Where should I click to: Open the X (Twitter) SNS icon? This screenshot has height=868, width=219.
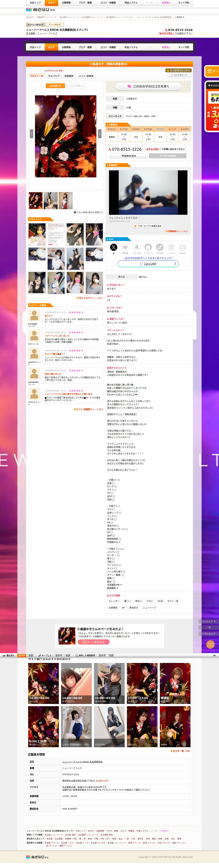[x=114, y=247]
